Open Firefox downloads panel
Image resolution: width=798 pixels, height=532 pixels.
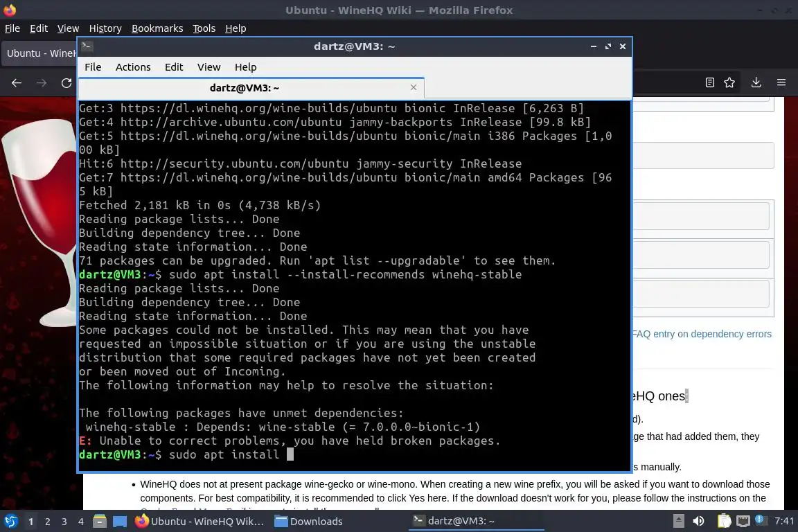756,82
